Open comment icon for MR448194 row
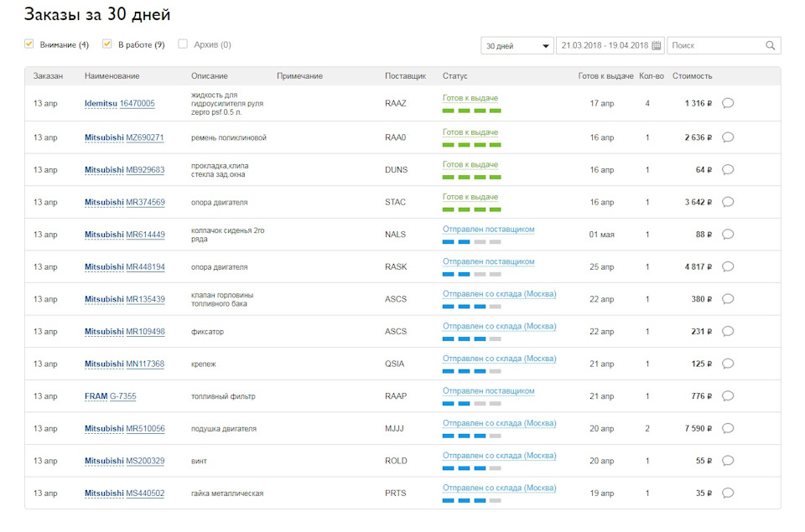Screen dimensions: 805x532 click(728, 266)
